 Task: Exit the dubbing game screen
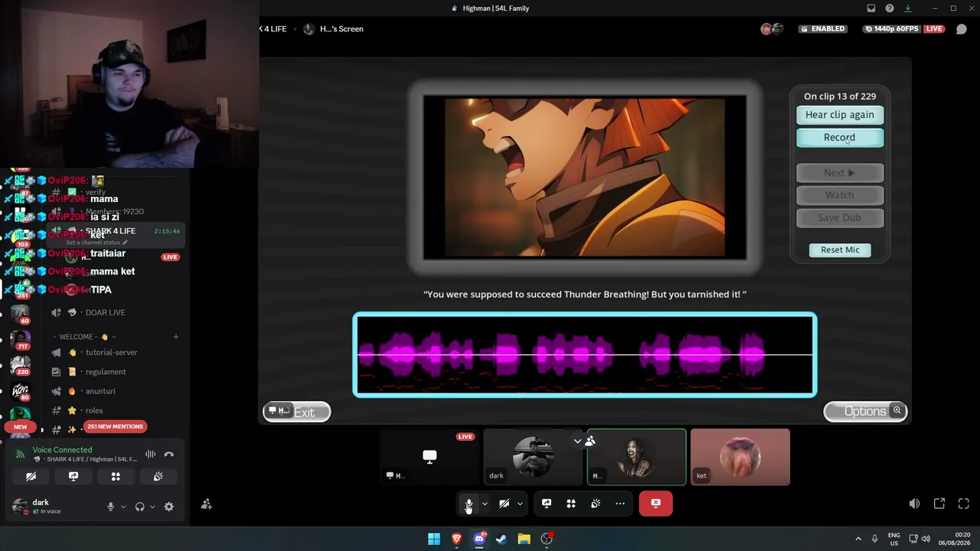coord(297,412)
